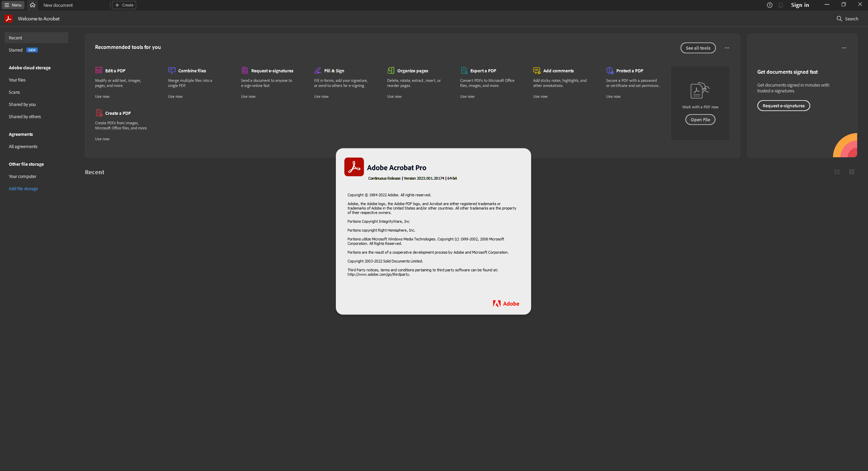Click the See all tools button

point(698,48)
